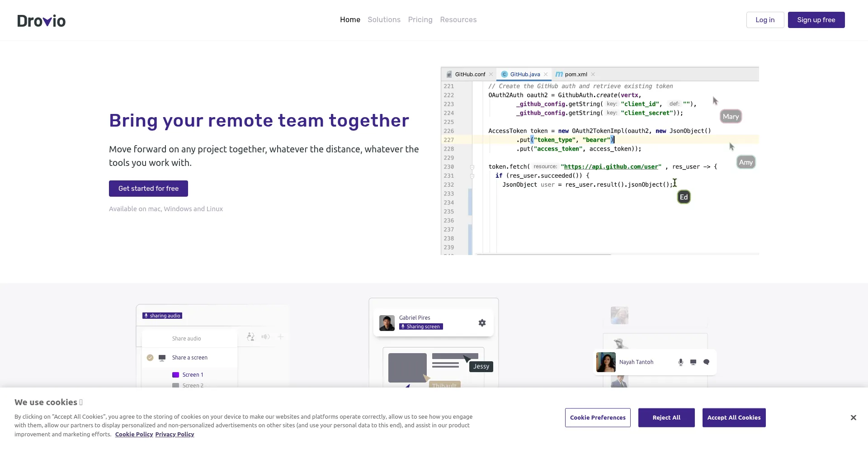Click the Drovio logo

click(41, 21)
